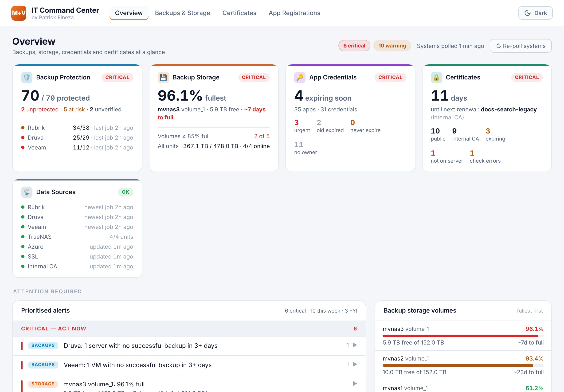The height and width of the screenshot is (392, 564).
Task: Click the CRITICAL — ACT NOW section header
Action: pos(189,329)
